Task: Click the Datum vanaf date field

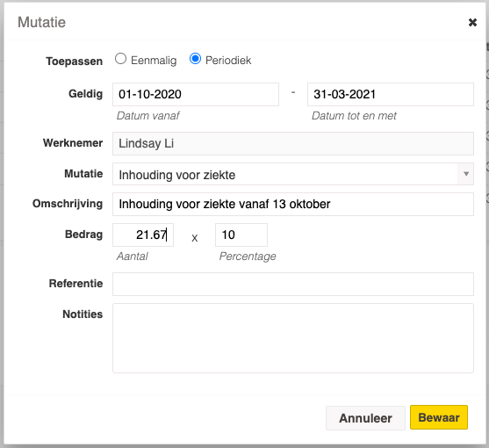Action: pyautogui.click(x=196, y=94)
